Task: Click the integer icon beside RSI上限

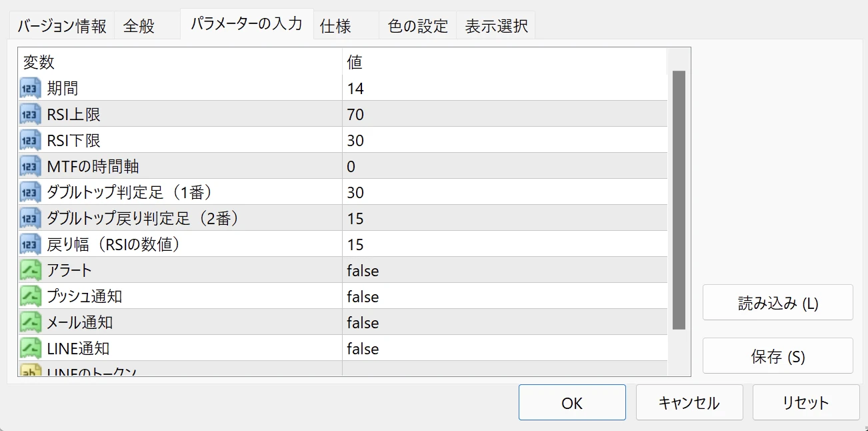Action: [x=31, y=114]
